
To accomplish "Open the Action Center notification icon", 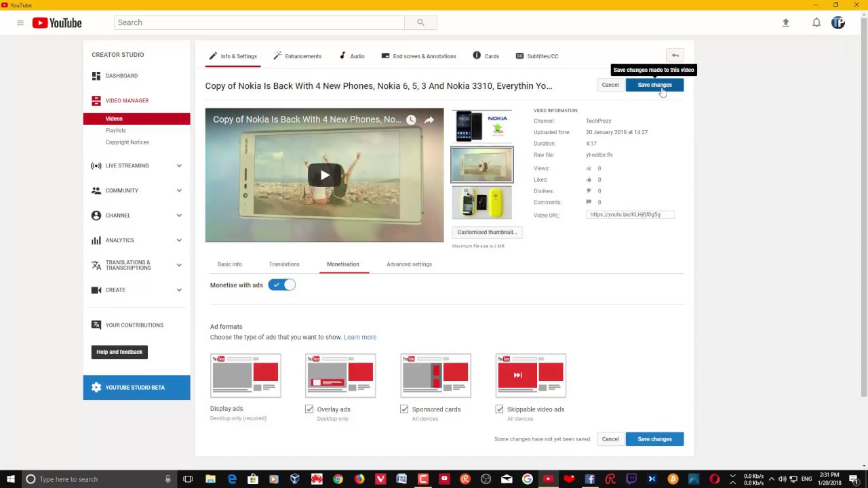I will (x=854, y=479).
